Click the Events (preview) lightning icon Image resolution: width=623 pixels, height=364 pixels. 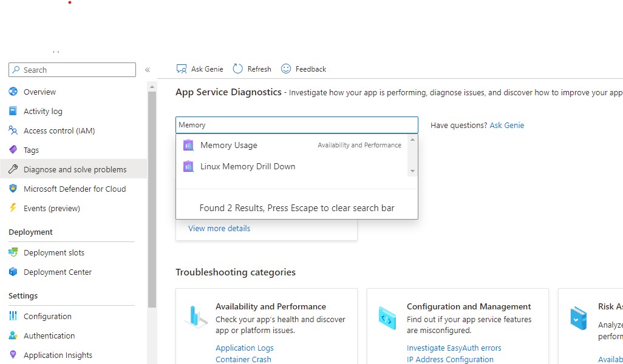click(13, 208)
